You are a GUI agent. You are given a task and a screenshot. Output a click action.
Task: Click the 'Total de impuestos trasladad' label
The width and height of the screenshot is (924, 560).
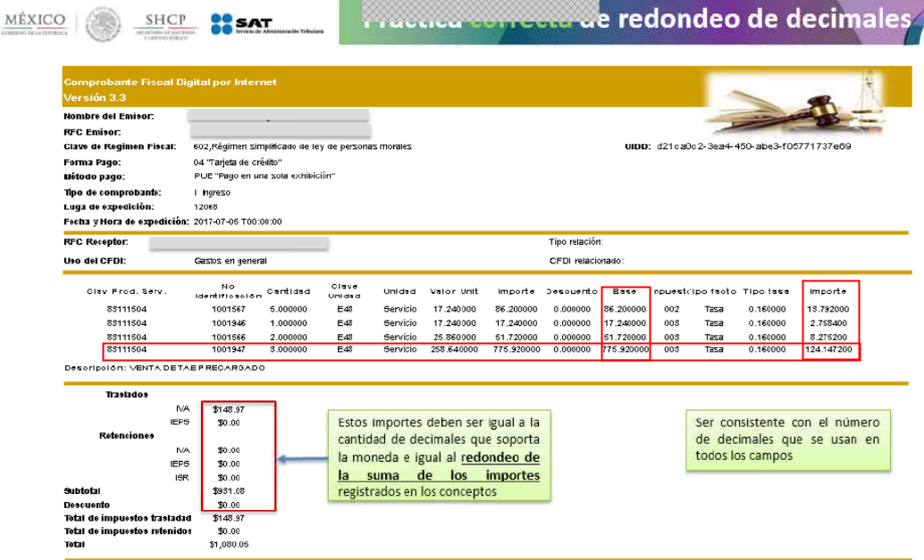(x=127, y=518)
